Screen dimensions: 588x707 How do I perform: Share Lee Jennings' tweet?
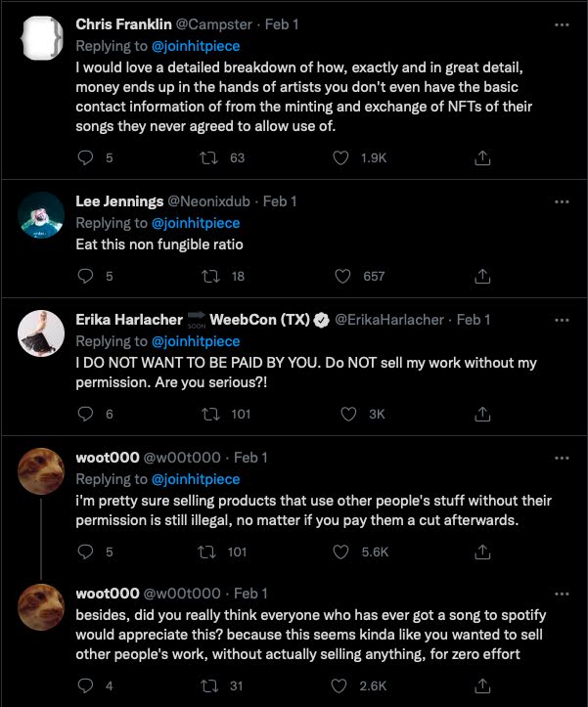tap(482, 276)
